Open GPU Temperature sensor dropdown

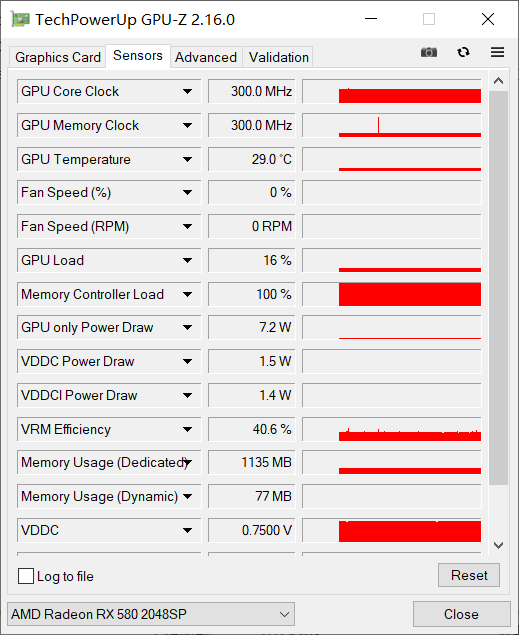pos(187,160)
